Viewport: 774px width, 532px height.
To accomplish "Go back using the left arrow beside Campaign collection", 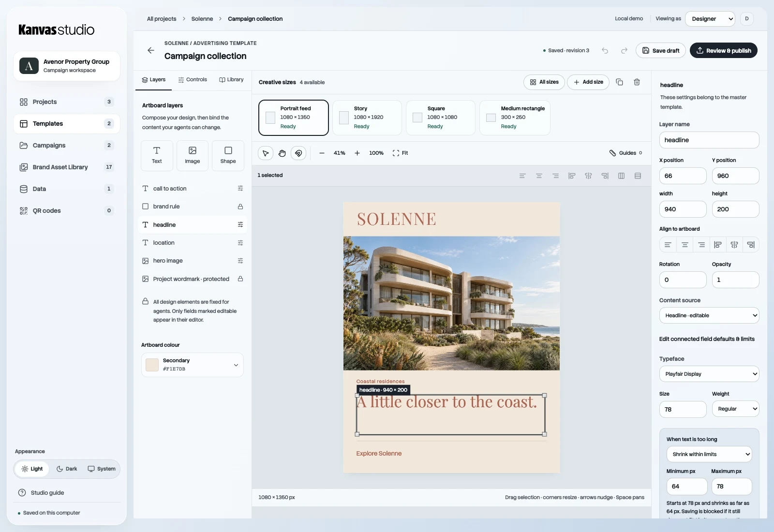I will (151, 50).
